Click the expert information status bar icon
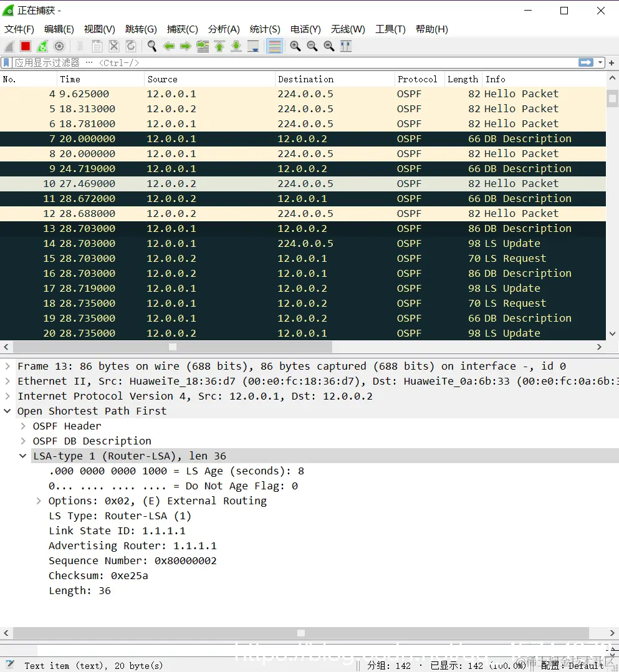The image size is (619, 672). (x=9, y=665)
